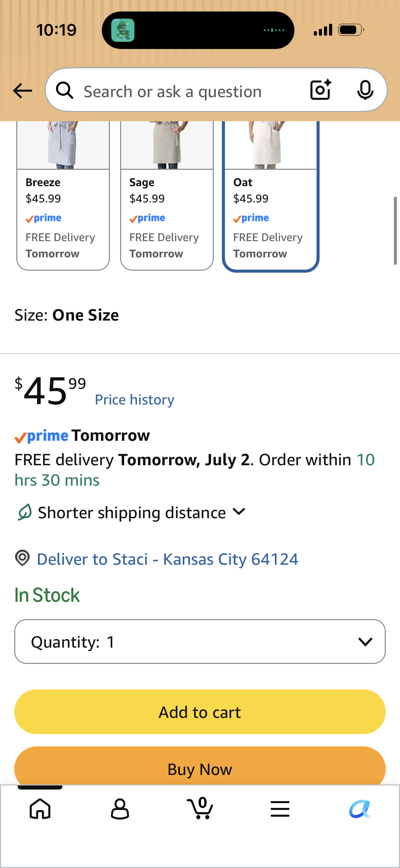The height and width of the screenshot is (868, 400).
Task: Tap the microphone voice search icon
Action: point(365,90)
